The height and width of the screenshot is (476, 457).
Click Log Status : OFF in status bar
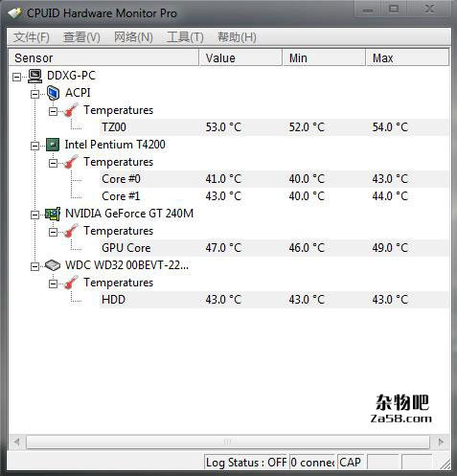click(246, 463)
